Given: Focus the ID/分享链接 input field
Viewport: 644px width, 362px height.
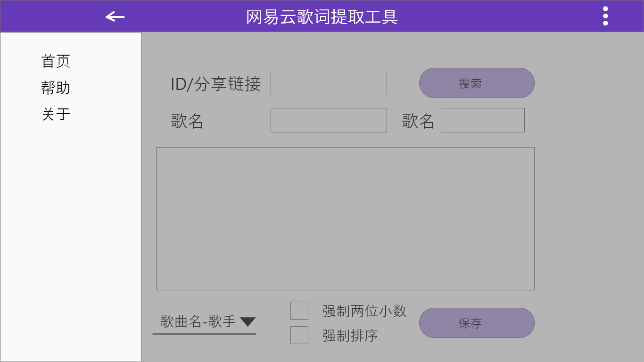Looking at the screenshot, I should pyautogui.click(x=329, y=83).
